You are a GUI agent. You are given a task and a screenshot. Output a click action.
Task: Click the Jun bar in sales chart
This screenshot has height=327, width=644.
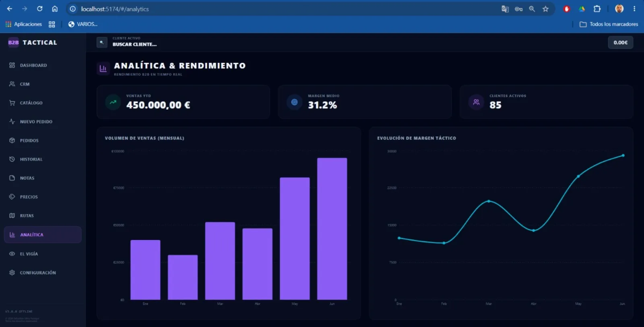(x=332, y=229)
